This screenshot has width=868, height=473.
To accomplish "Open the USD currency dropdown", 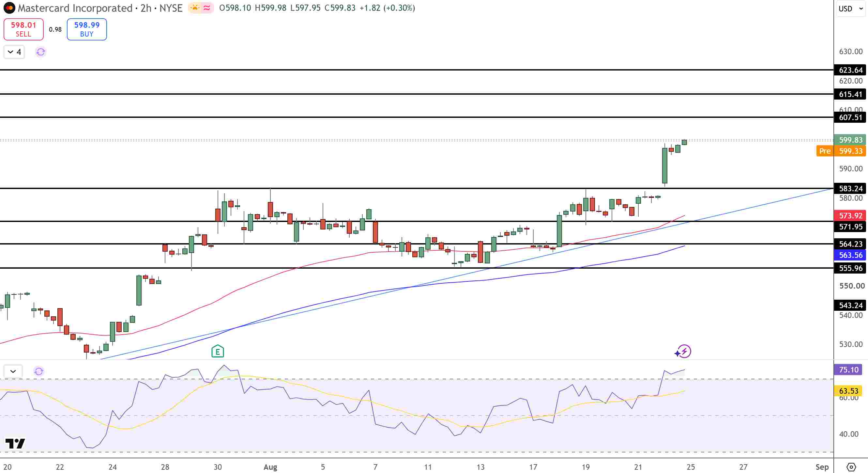I will tap(850, 8).
